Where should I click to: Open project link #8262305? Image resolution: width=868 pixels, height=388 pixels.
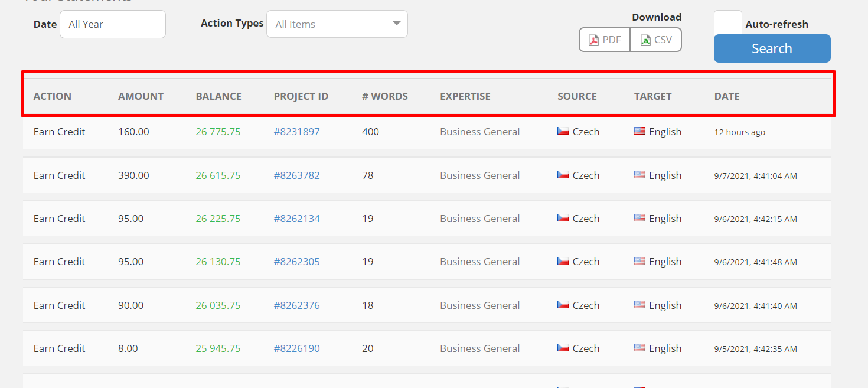(296, 262)
